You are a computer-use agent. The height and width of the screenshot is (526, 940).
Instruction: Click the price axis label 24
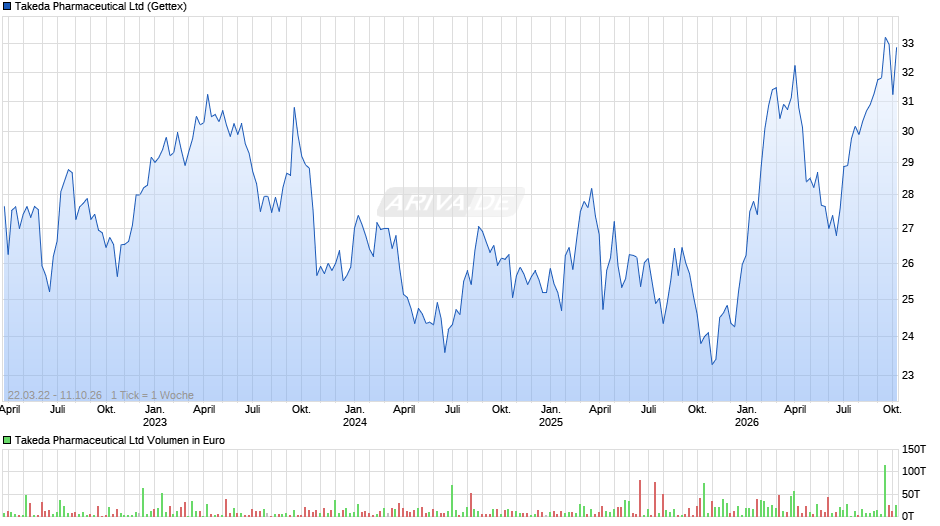click(x=908, y=336)
